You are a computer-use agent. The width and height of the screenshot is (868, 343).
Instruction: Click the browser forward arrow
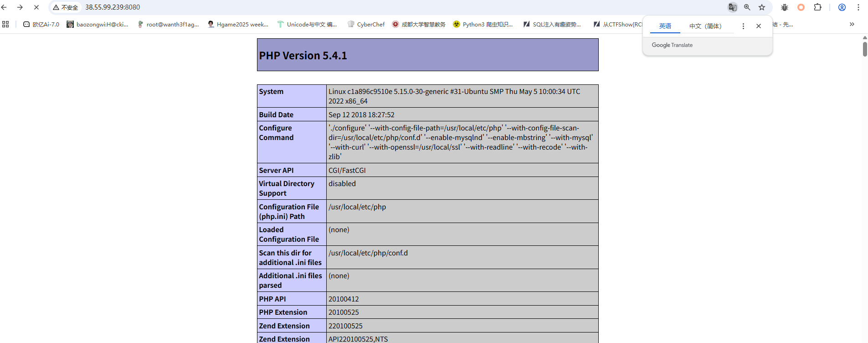point(20,7)
